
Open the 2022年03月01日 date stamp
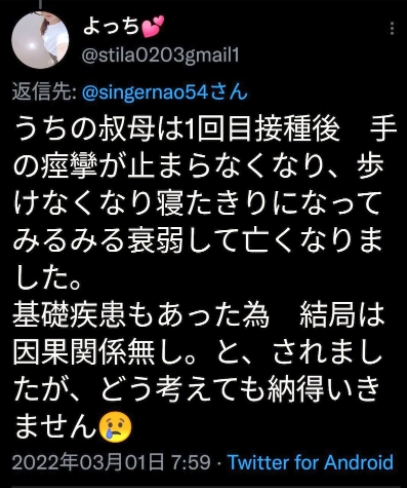(88, 463)
